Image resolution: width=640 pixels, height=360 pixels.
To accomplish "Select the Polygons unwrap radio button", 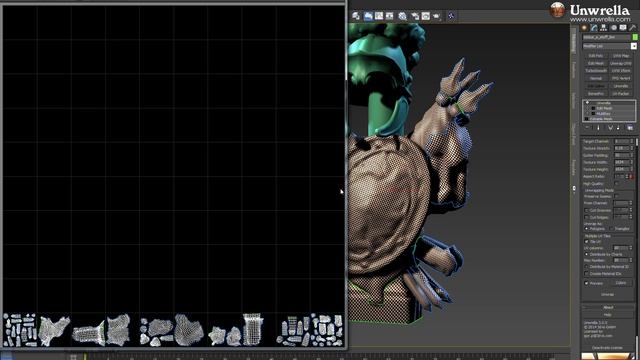I will click(x=587, y=229).
